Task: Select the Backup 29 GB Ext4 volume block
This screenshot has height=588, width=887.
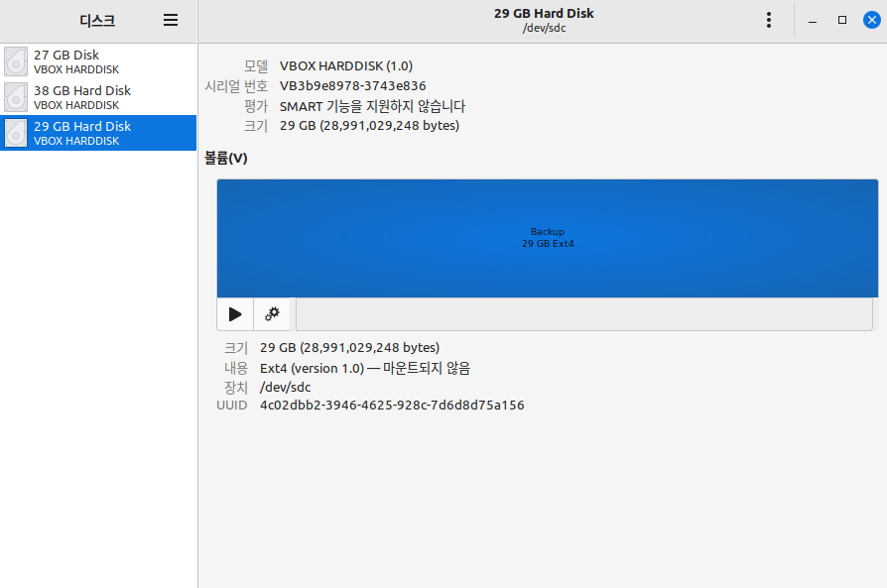Action: tap(547, 238)
